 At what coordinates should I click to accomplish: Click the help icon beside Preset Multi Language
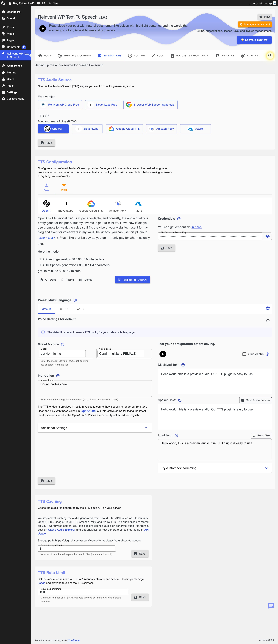pyautogui.click(x=75, y=300)
